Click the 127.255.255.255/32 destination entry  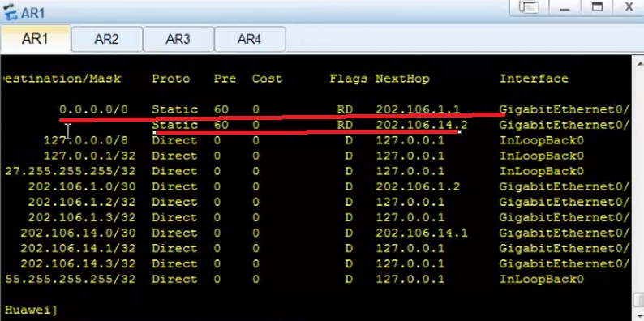coord(71,171)
